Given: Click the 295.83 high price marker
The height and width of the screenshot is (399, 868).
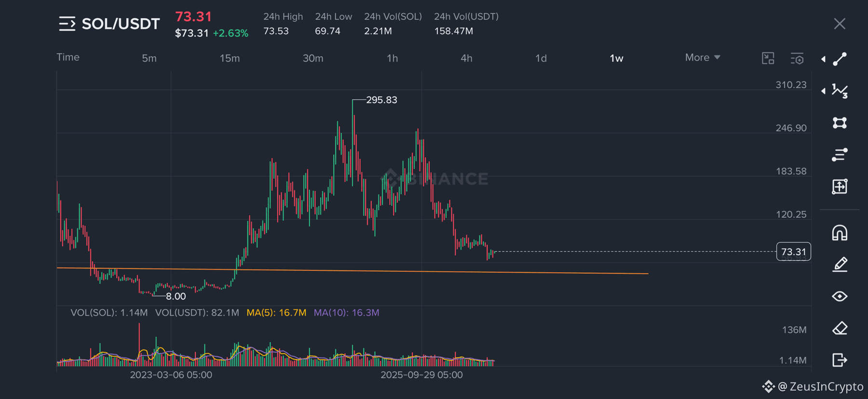Looking at the screenshot, I should click(x=381, y=100).
